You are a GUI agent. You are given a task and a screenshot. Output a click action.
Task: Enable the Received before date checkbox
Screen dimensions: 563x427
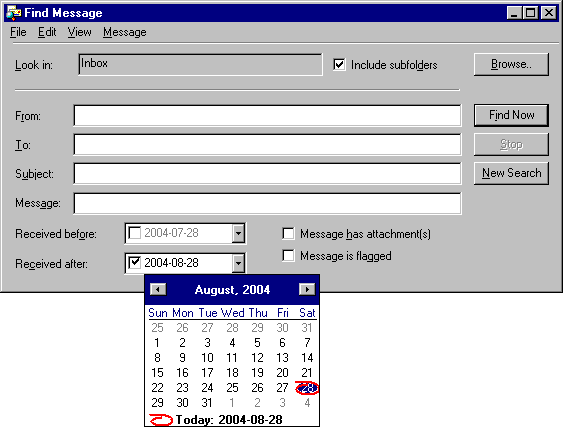(x=135, y=233)
